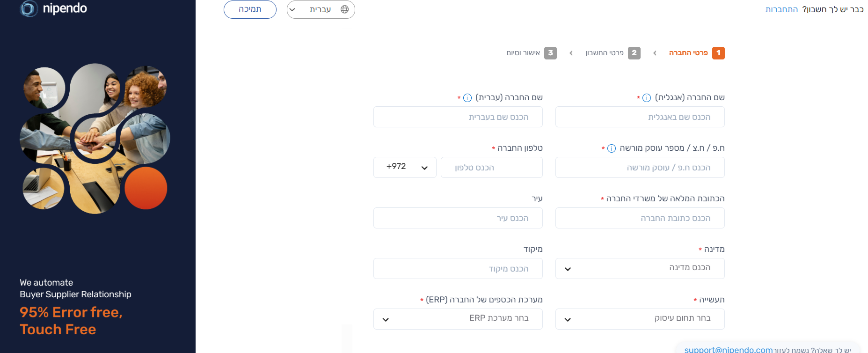This screenshot has height=353, width=868.
Task: Click info icon beside ח.פ registration number
Action: tap(612, 148)
